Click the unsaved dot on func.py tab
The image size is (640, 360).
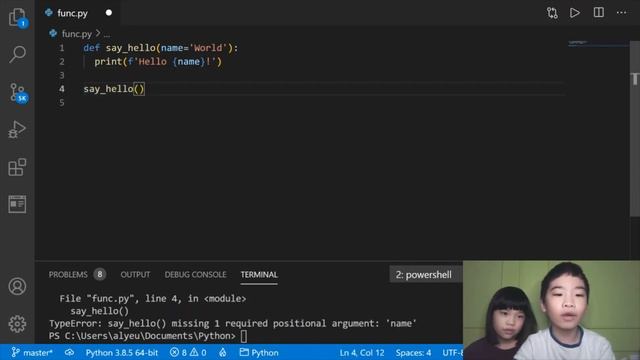click(109, 13)
